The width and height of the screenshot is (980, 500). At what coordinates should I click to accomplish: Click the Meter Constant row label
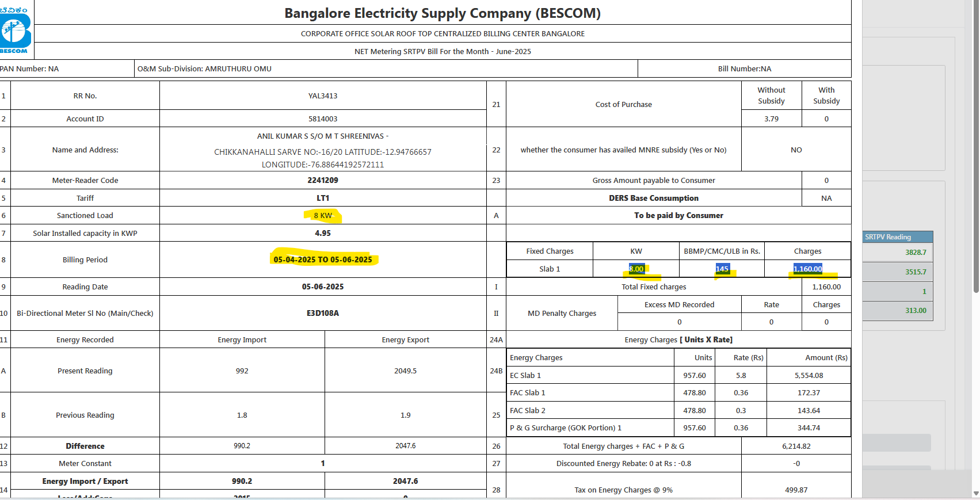coord(85,464)
